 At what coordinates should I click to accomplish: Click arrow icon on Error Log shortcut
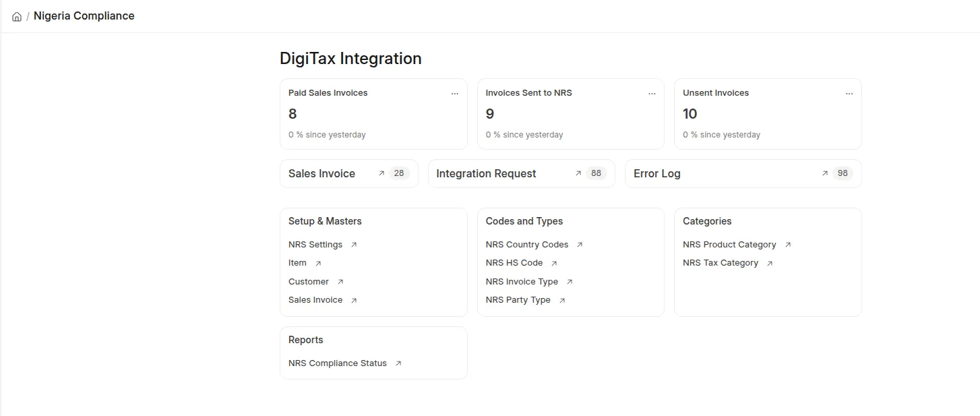[825, 173]
